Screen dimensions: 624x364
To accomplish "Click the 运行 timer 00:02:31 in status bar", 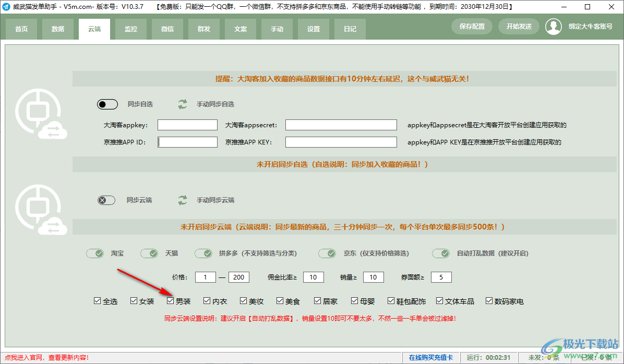I will tap(488, 358).
